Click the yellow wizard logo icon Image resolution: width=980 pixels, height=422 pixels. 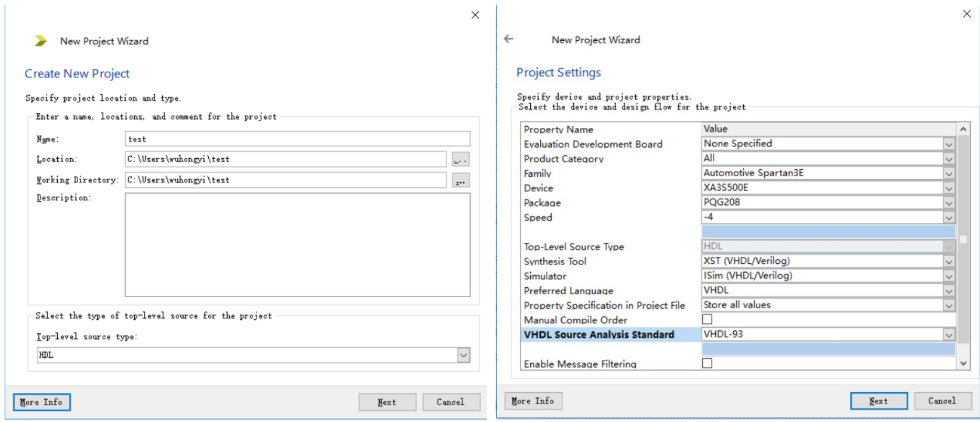[x=41, y=41]
